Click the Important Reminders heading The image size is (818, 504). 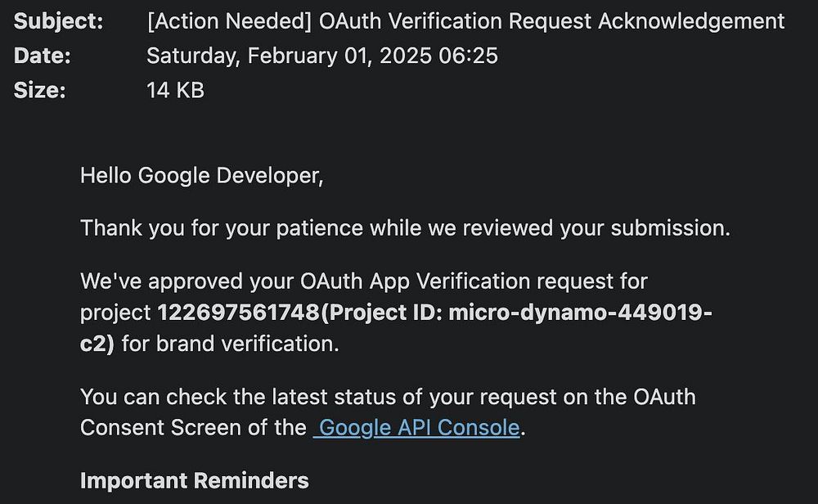(194, 480)
